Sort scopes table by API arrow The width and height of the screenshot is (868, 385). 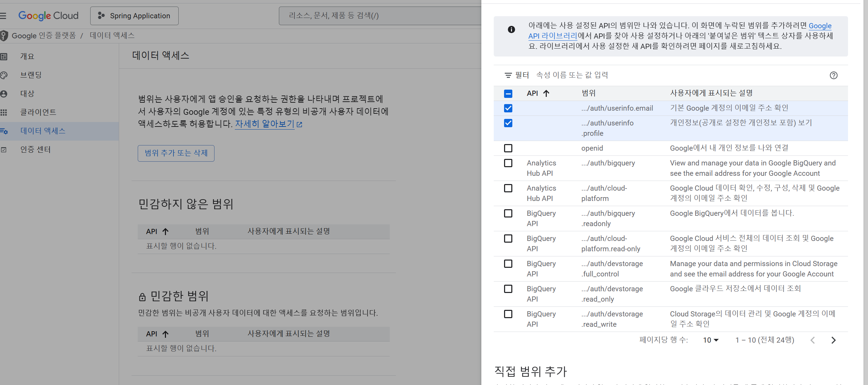coord(546,93)
